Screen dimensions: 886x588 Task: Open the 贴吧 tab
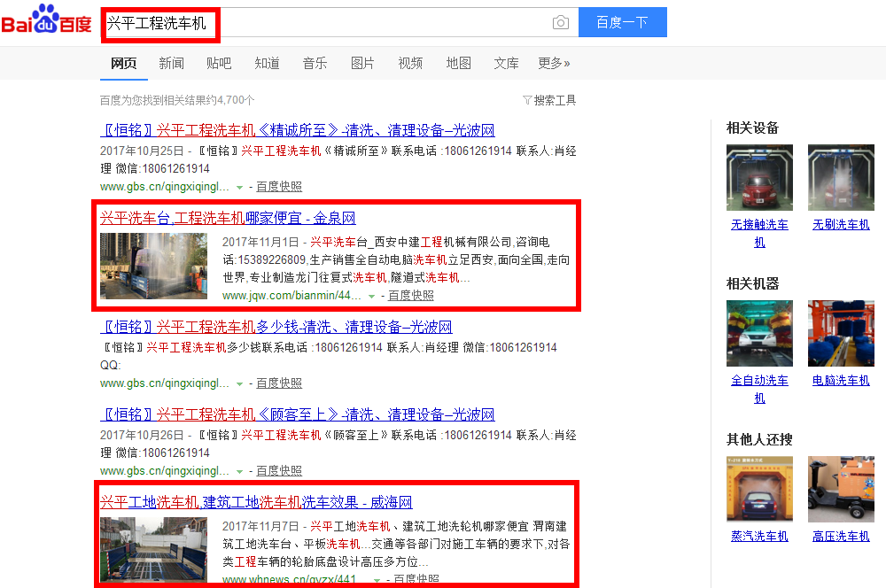coord(219,63)
